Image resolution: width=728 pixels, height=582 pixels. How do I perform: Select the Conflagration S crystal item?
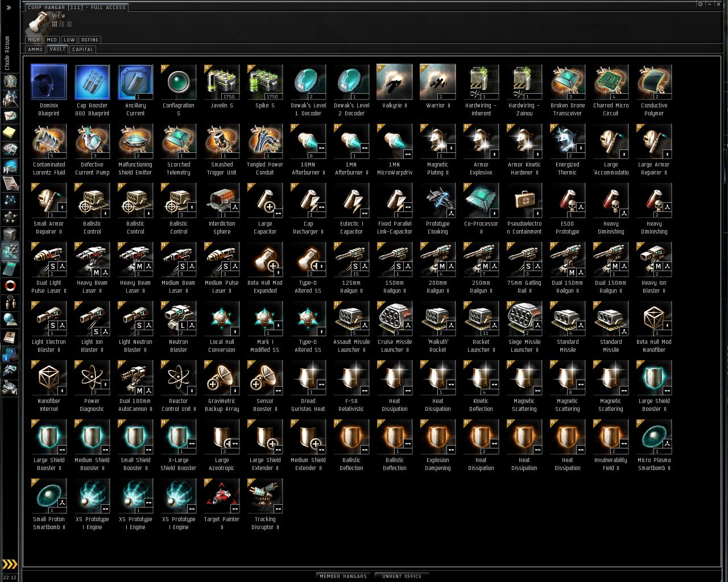pyautogui.click(x=179, y=90)
